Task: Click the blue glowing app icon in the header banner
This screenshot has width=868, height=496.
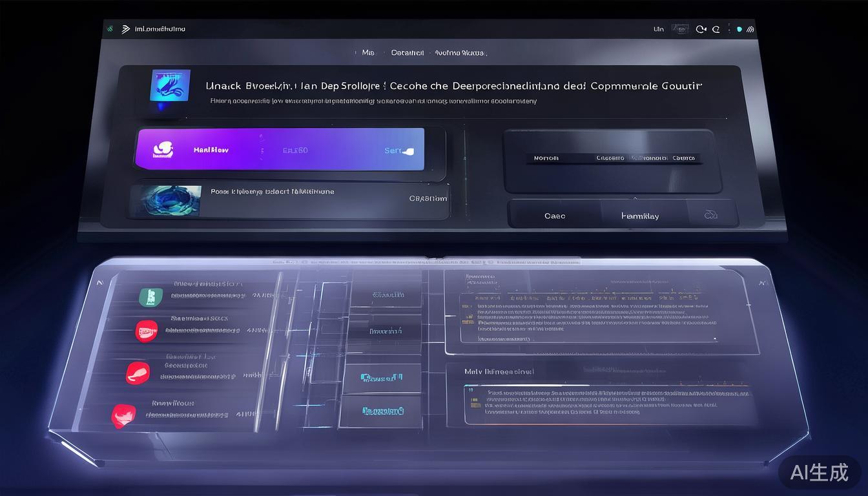Action: pyautogui.click(x=170, y=86)
